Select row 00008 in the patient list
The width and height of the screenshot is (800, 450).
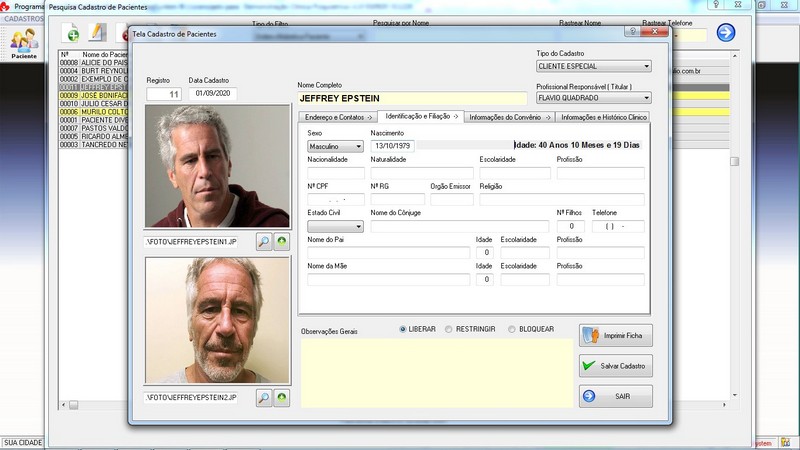pos(93,63)
